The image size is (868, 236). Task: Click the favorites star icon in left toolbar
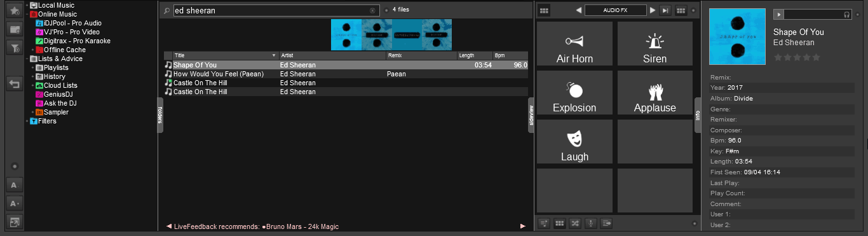click(x=15, y=11)
